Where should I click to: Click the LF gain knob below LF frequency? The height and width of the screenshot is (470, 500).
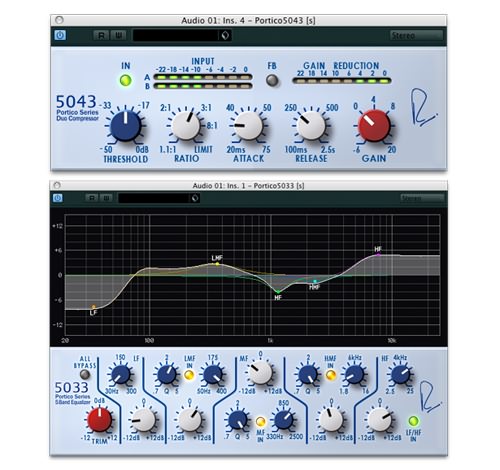pos(144,420)
